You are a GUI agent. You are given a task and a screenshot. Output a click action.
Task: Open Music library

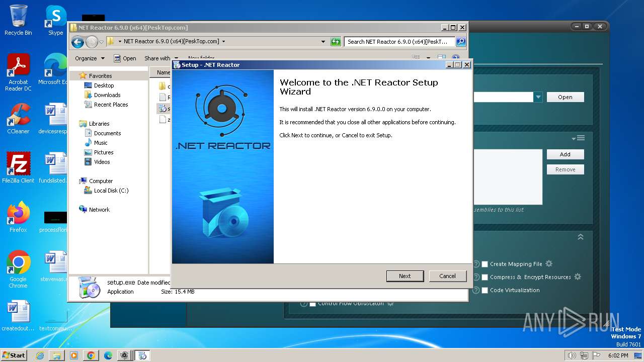[101, 143]
